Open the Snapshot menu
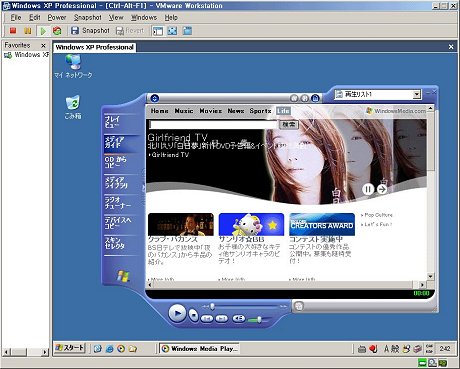 point(88,17)
